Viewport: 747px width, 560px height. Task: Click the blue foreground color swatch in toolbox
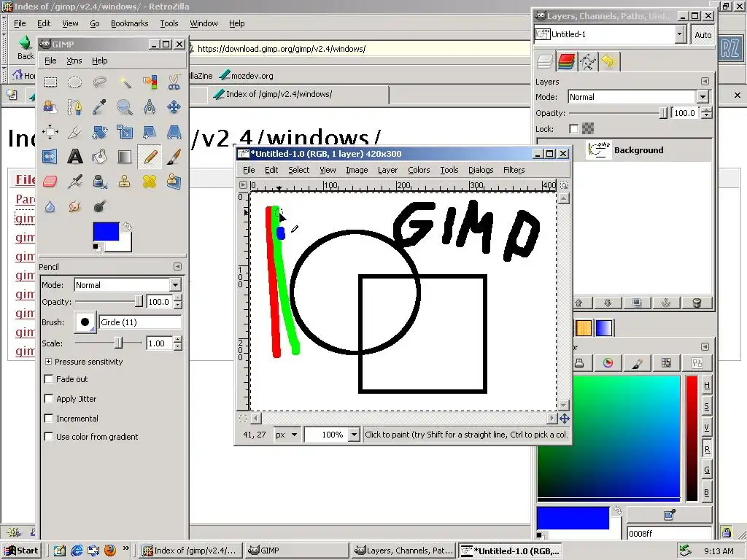[x=106, y=231]
